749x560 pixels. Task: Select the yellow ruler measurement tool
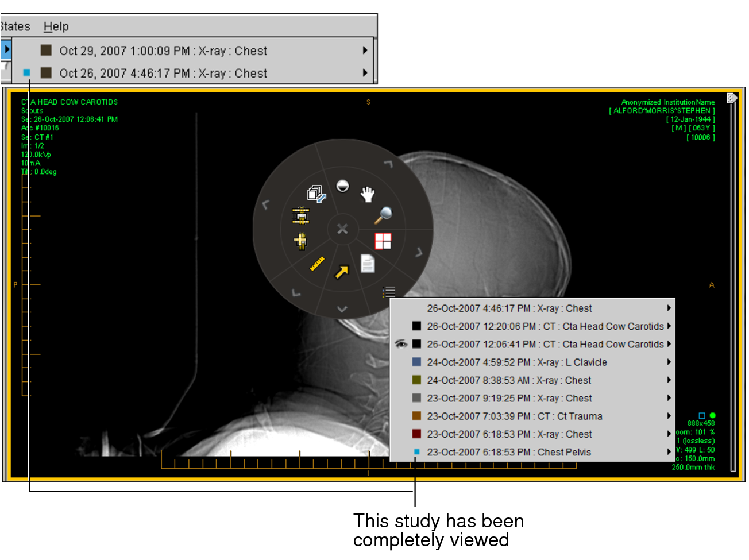click(317, 264)
